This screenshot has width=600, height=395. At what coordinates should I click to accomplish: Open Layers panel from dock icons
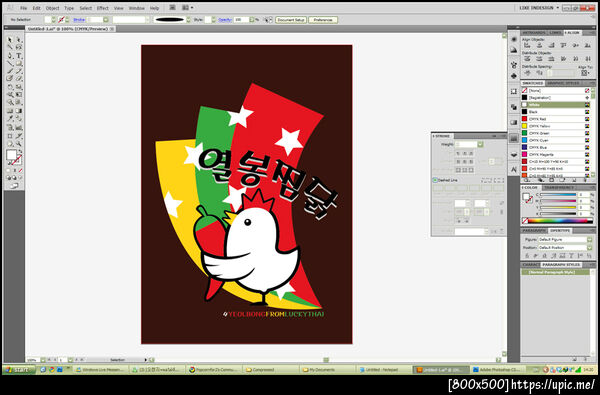514,155
